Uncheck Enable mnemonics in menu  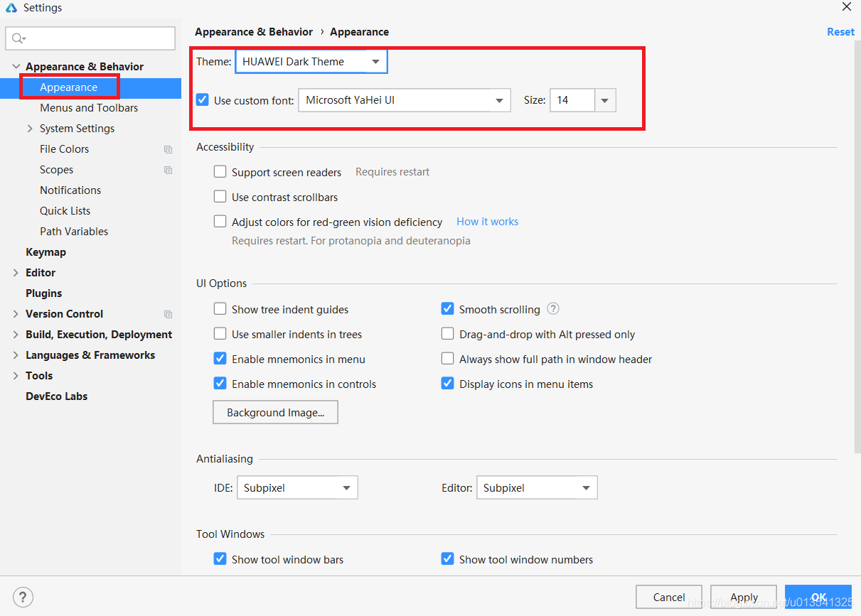pyautogui.click(x=220, y=359)
